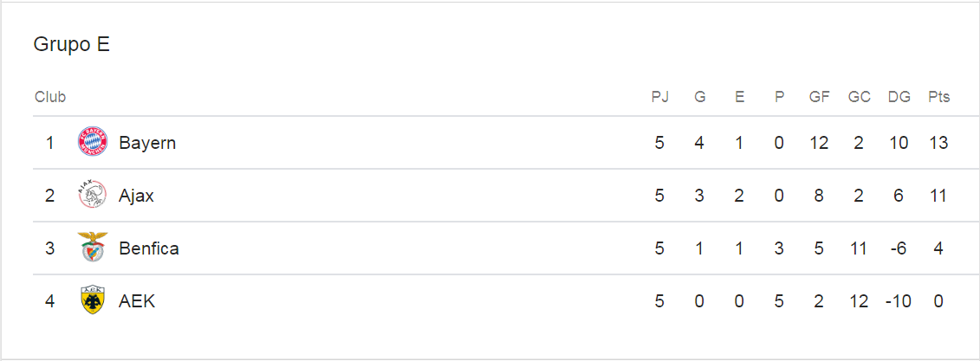980x361 pixels.
Task: Click Ajax's 11 points value
Action: point(938,197)
